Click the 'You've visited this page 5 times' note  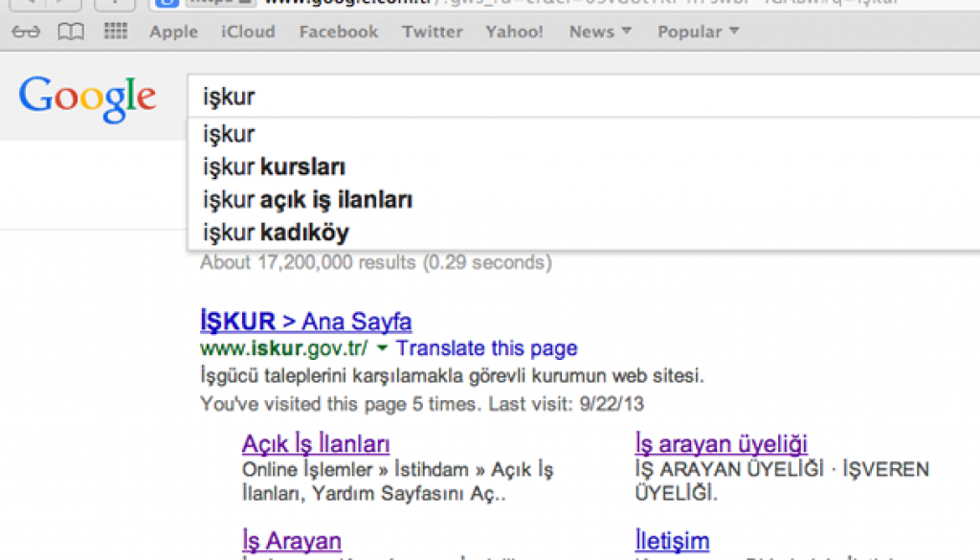pyautogui.click(x=422, y=404)
